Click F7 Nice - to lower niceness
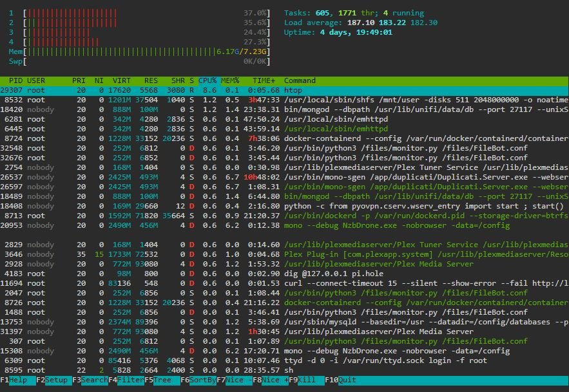This screenshot has width=569, height=392. 235,380
